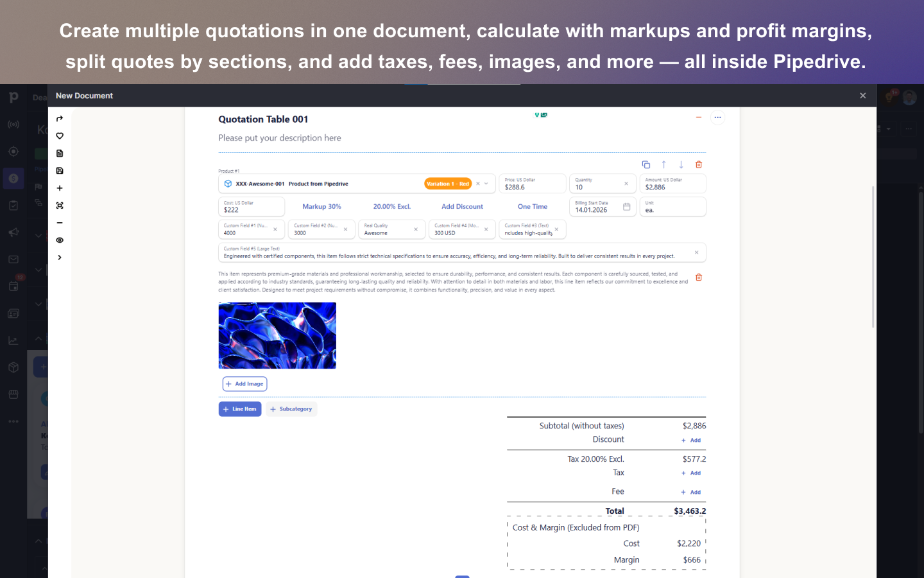Click the "+ Line Item" button
Image resolution: width=924 pixels, height=578 pixels.
tap(240, 409)
